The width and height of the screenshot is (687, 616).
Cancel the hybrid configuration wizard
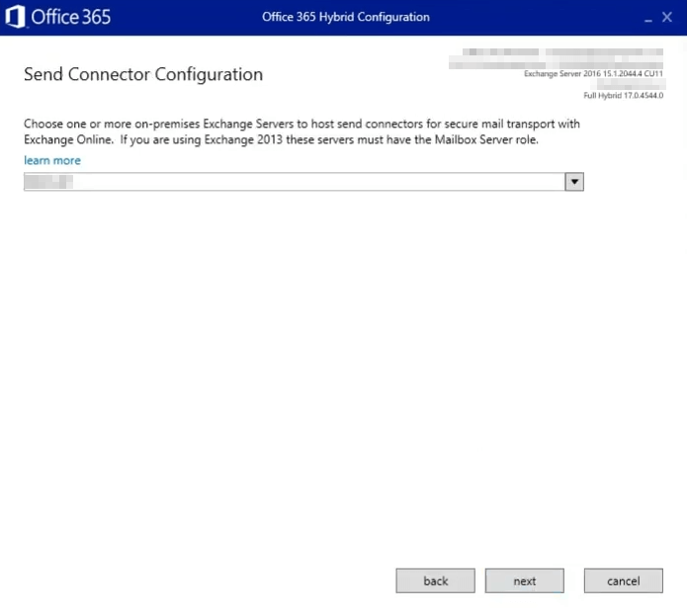624,581
